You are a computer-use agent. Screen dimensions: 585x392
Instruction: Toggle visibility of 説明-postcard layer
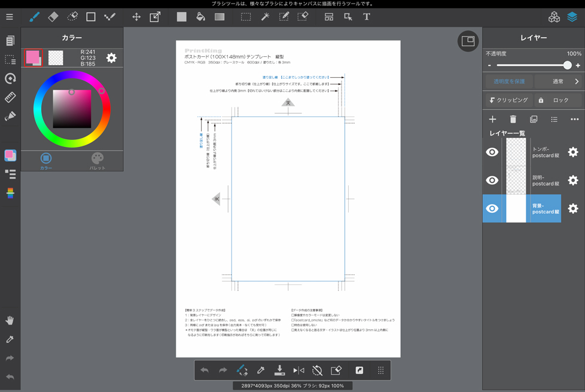(x=492, y=180)
